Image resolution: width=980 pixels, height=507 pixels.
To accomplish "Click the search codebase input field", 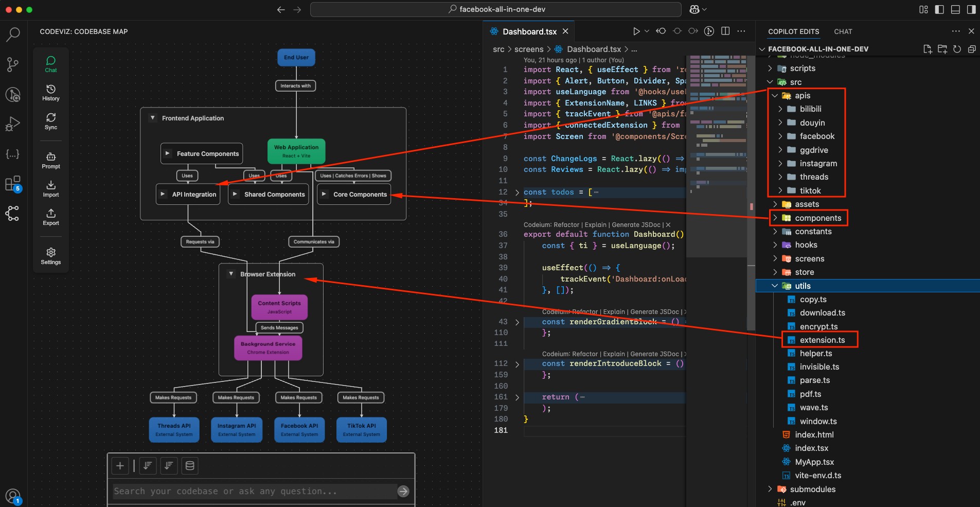I will coord(255,492).
